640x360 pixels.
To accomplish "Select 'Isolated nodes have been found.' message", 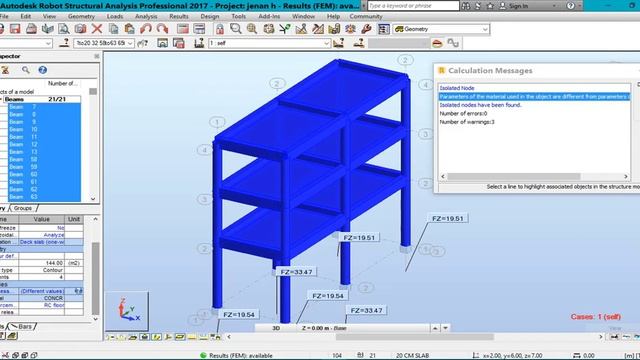I will (480, 105).
